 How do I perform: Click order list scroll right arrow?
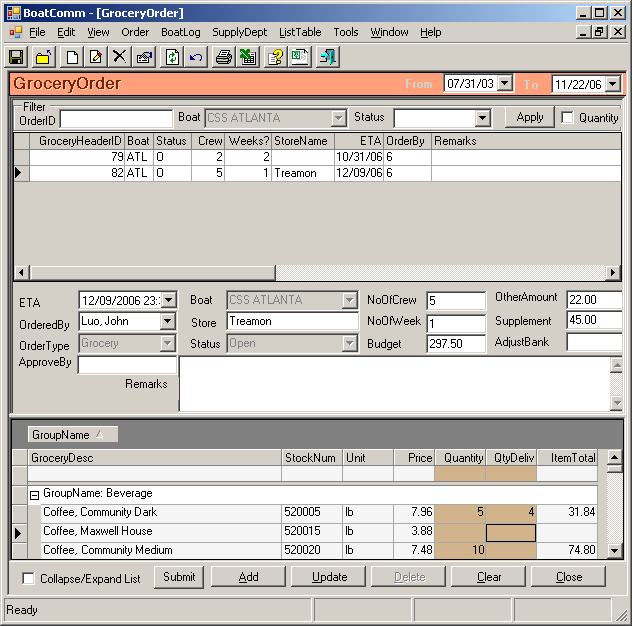[613, 273]
